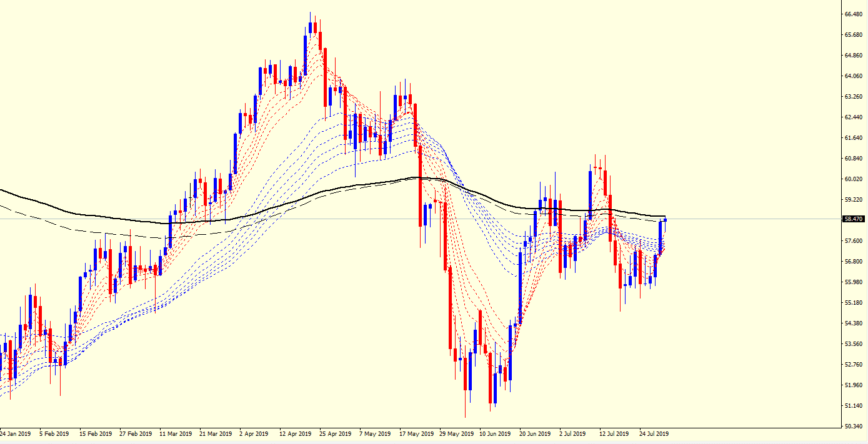Select the 17 May 2019 date label

click(x=416, y=434)
